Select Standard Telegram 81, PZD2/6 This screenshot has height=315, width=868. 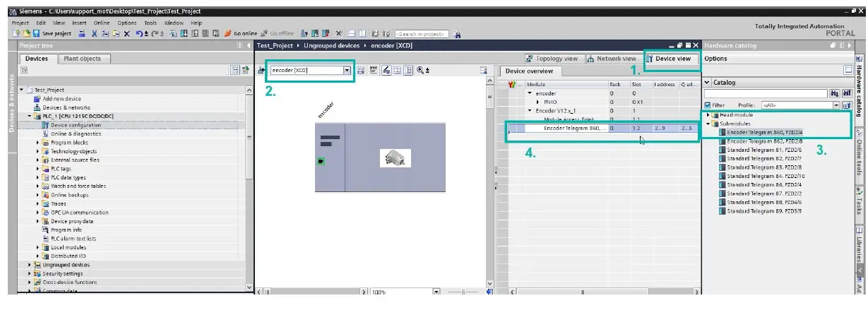click(x=764, y=150)
